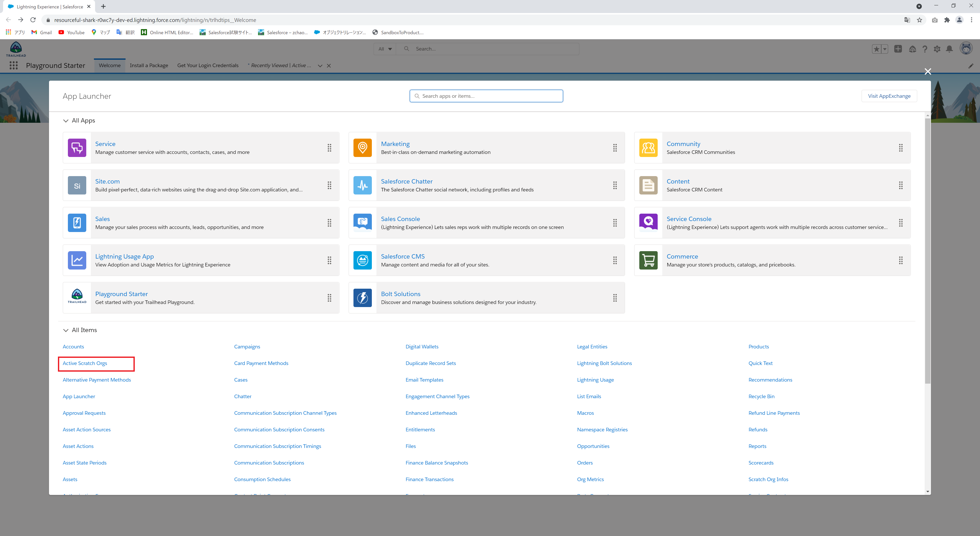Open the Opportunities link
The image size is (980, 536).
pos(593,446)
